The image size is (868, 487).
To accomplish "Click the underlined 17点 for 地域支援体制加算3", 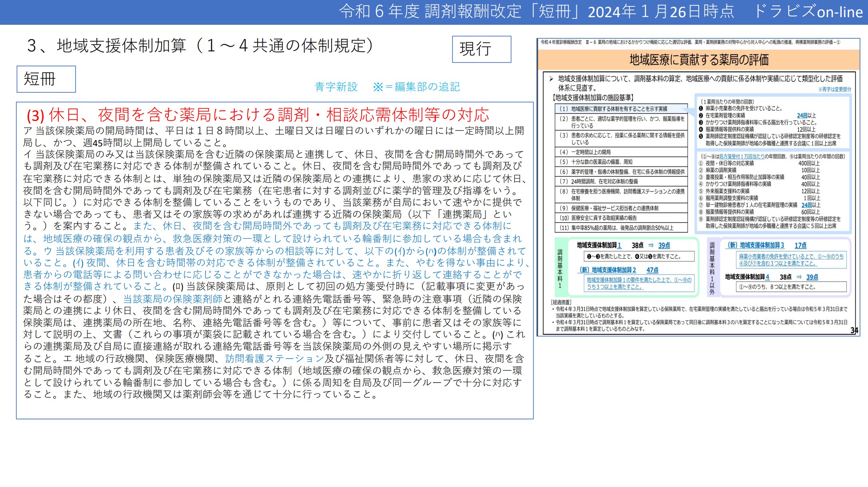I will [x=800, y=245].
